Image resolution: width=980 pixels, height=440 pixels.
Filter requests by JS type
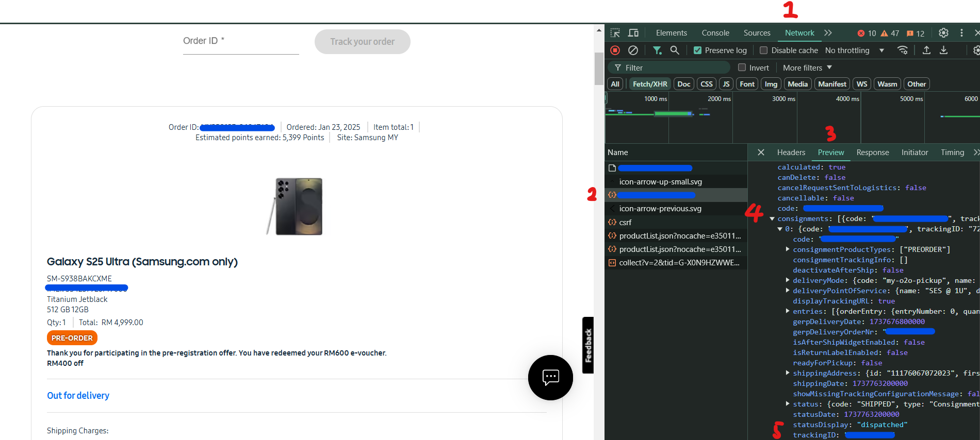(726, 84)
